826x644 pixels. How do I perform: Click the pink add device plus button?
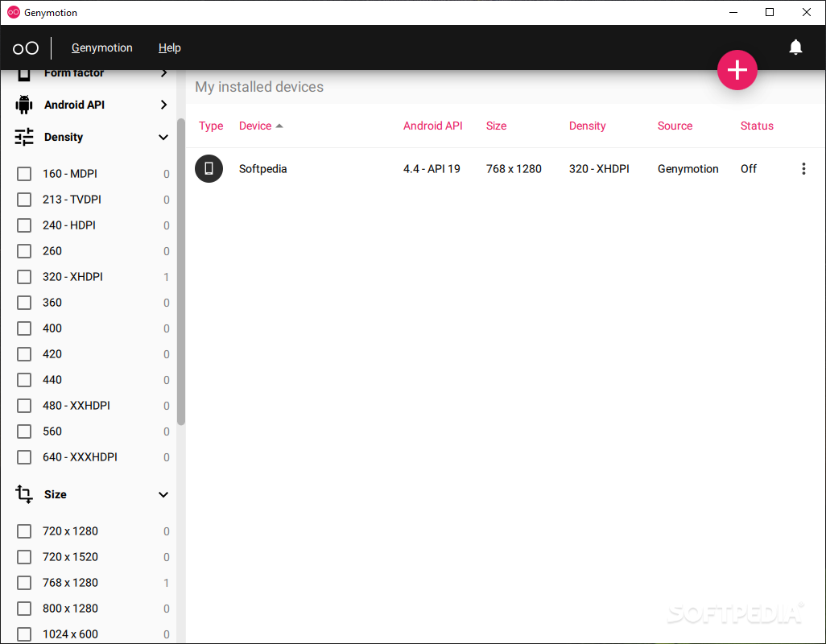[x=737, y=70]
